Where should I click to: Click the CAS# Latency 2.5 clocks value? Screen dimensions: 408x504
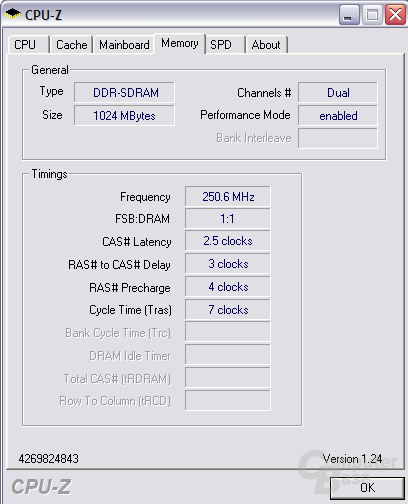point(228,241)
